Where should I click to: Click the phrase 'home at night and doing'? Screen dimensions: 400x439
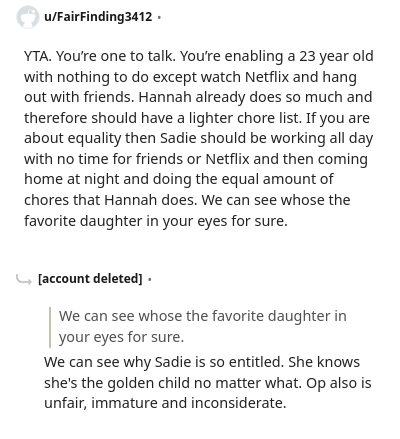pos(108,179)
